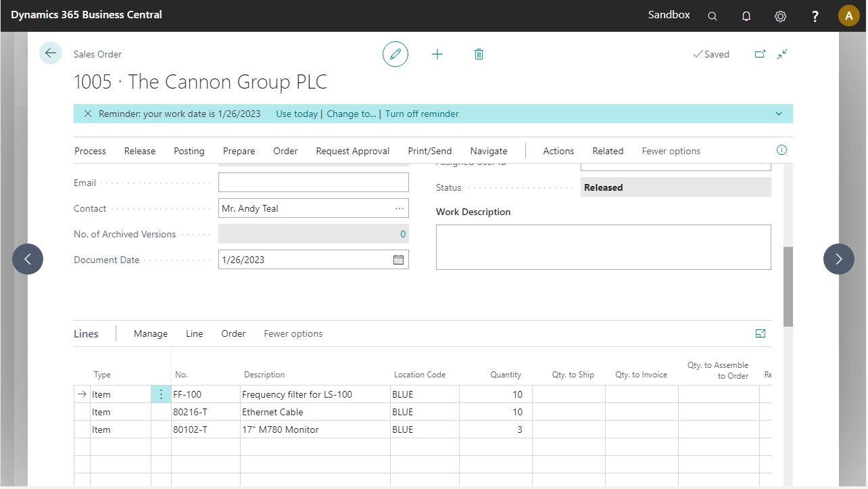Screen dimensions: 868x489
Task: Open the Prepare menu
Action: tap(239, 151)
